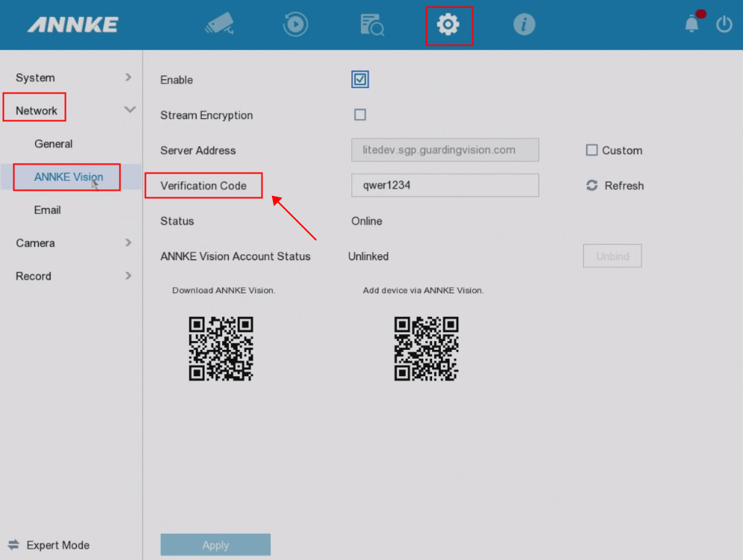
Task: Open the playback icon in top bar
Action: 295,25
